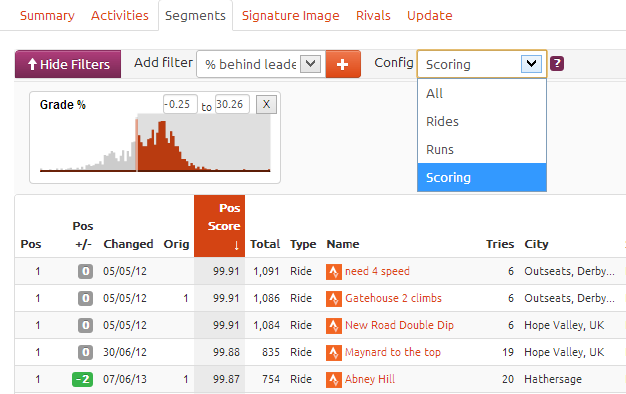Open the Abney Hill segment link
The height and width of the screenshot is (394, 626).
click(370, 379)
